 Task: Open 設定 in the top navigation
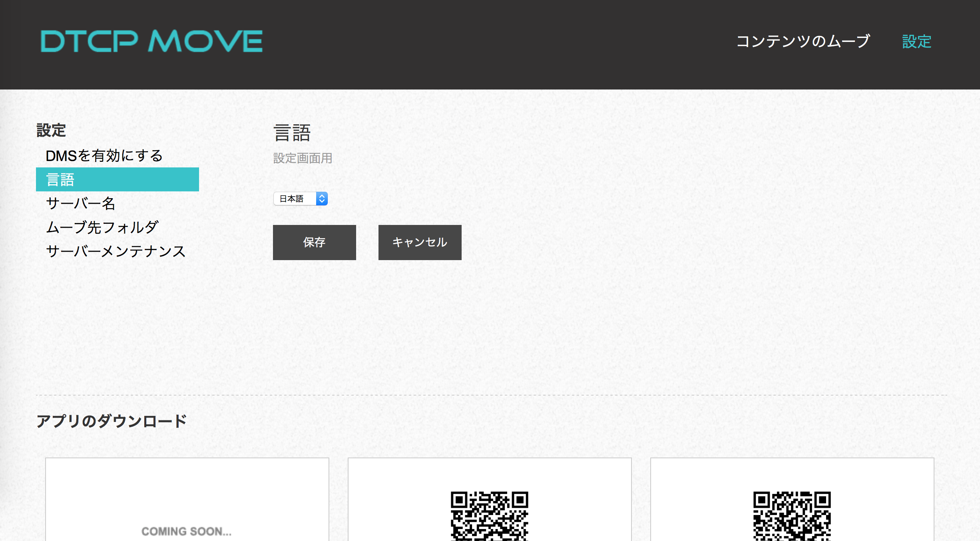pyautogui.click(x=917, y=42)
